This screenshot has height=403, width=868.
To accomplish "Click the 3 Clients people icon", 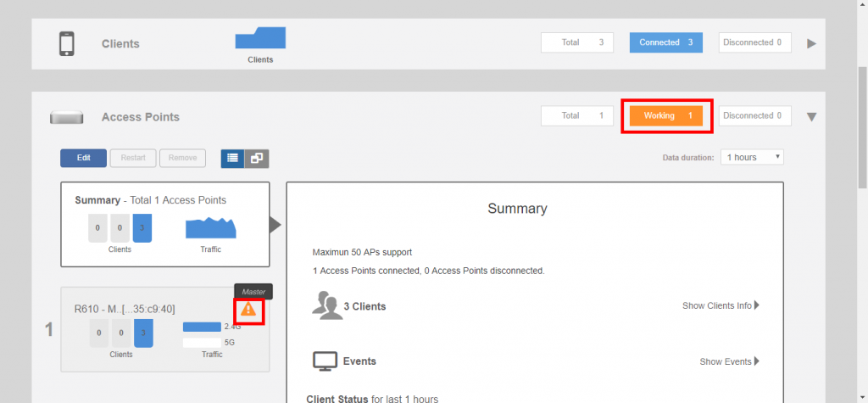I will pyautogui.click(x=326, y=305).
